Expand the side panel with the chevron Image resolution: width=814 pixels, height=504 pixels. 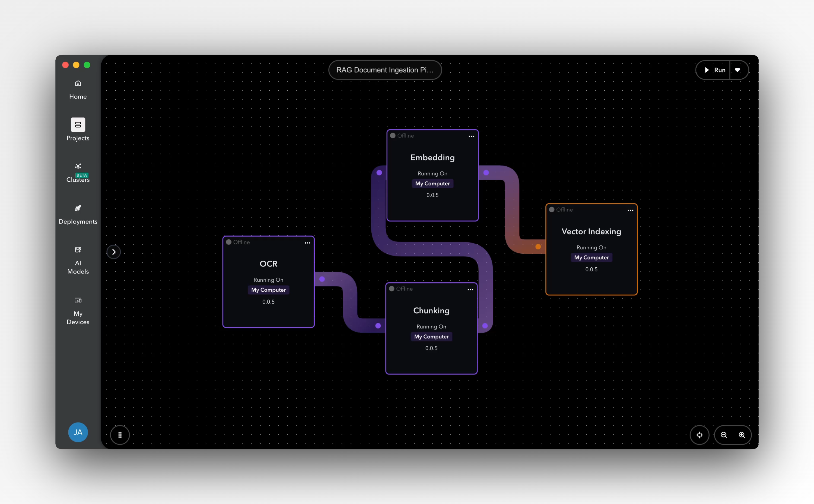point(114,252)
